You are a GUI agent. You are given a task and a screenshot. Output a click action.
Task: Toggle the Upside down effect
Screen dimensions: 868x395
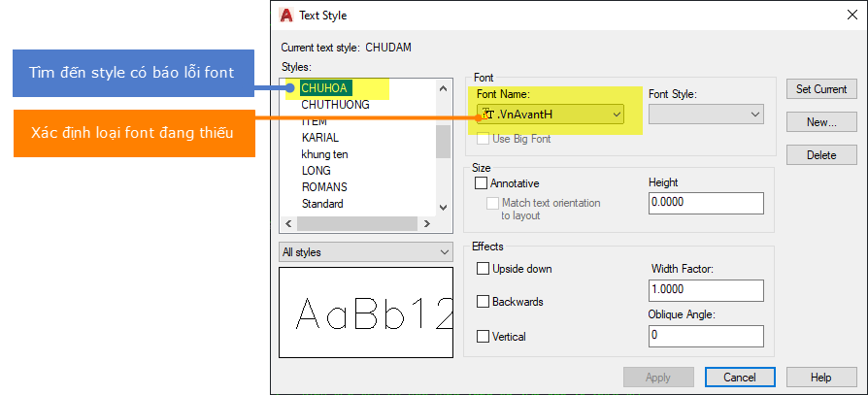484,269
